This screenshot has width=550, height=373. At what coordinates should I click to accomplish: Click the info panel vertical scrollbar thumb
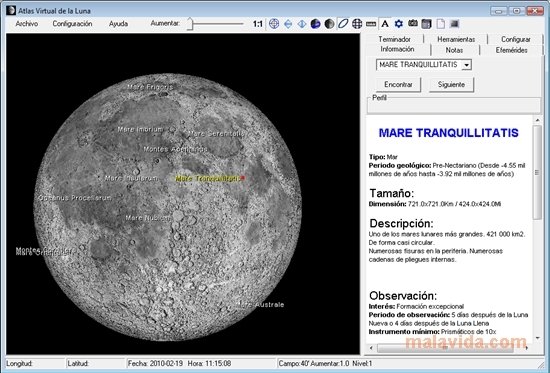[x=537, y=172]
